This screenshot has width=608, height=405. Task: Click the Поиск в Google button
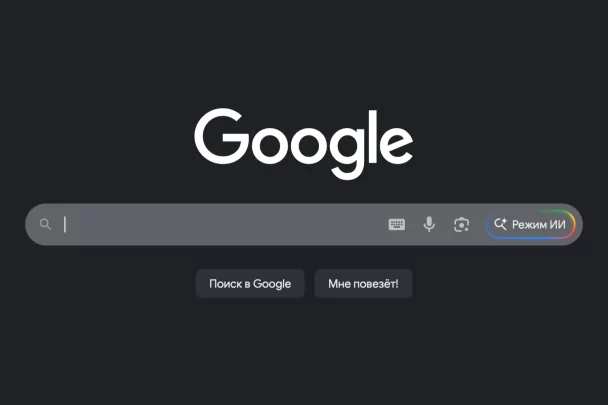pos(250,284)
